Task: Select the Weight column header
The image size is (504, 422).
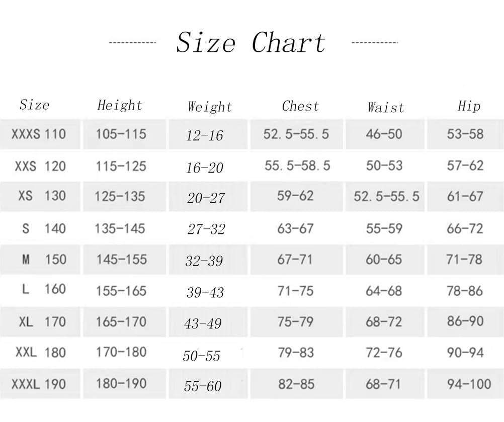Action: 210,107
